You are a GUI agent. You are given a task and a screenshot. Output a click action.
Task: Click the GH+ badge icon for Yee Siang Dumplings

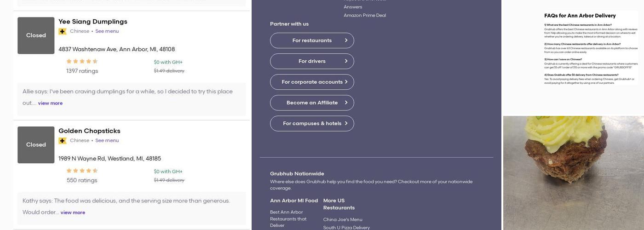pyautogui.click(x=63, y=31)
